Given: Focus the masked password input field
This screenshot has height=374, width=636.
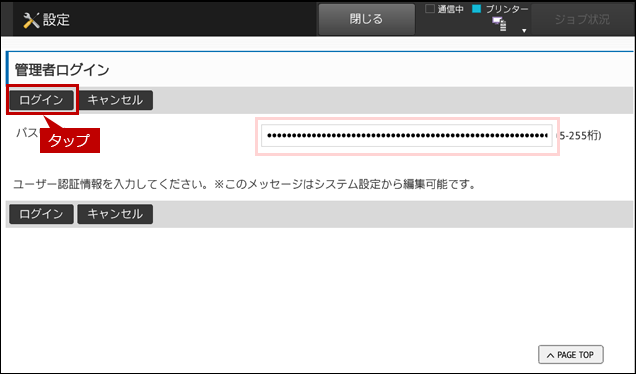Looking at the screenshot, I should click(407, 135).
